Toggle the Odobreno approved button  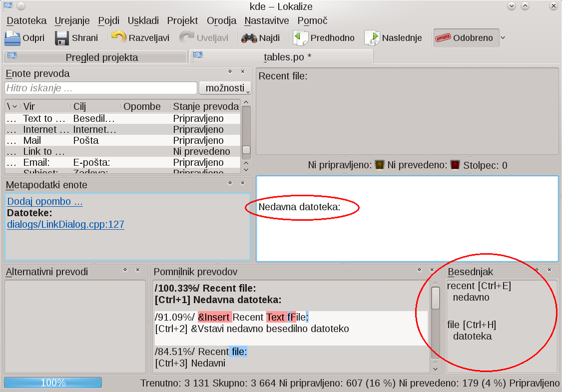click(466, 38)
